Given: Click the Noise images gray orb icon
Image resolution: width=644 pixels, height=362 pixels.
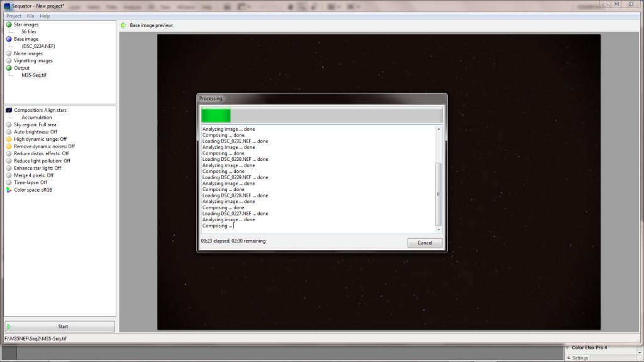Looking at the screenshot, I should tap(8, 53).
